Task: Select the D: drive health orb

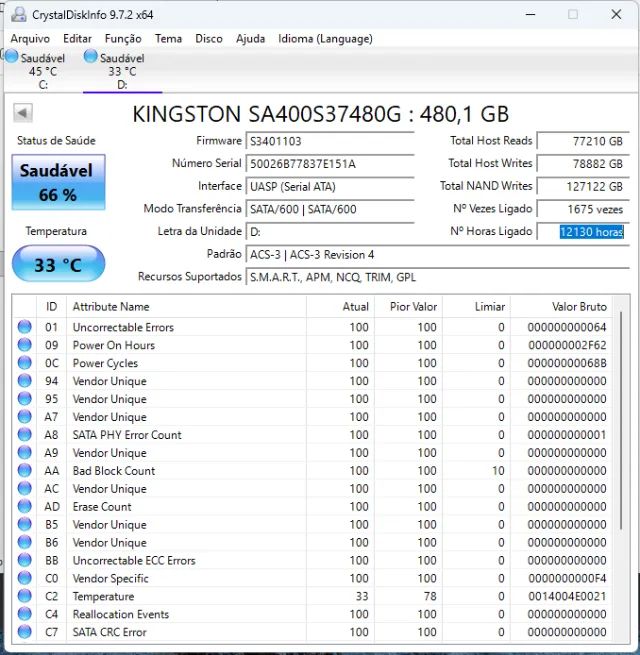Action: [x=90, y=56]
